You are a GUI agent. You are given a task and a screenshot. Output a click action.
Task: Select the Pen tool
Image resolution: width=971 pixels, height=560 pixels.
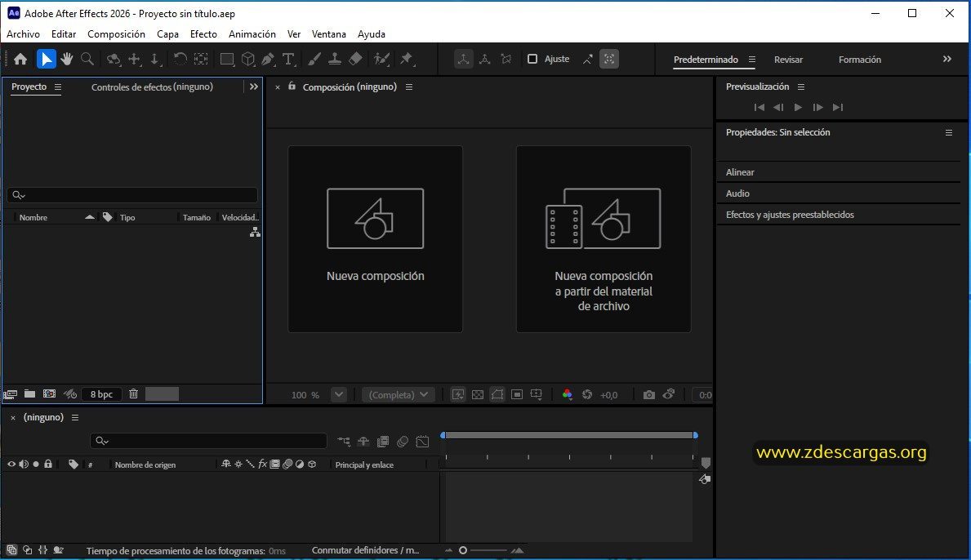pos(268,59)
